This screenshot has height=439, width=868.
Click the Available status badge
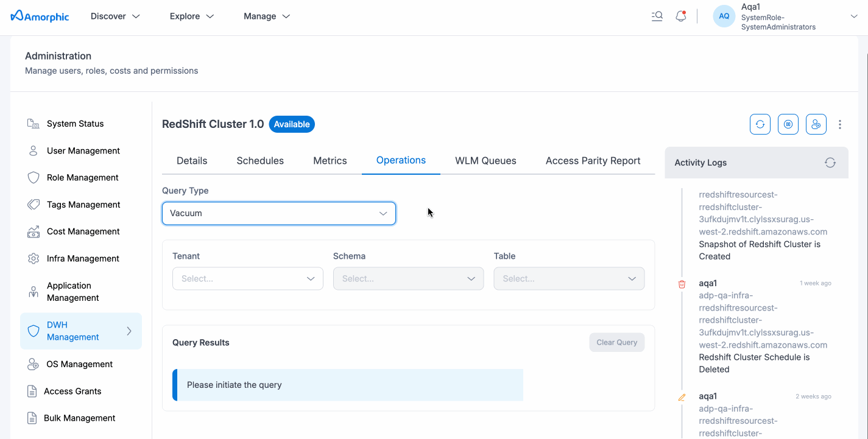point(292,124)
